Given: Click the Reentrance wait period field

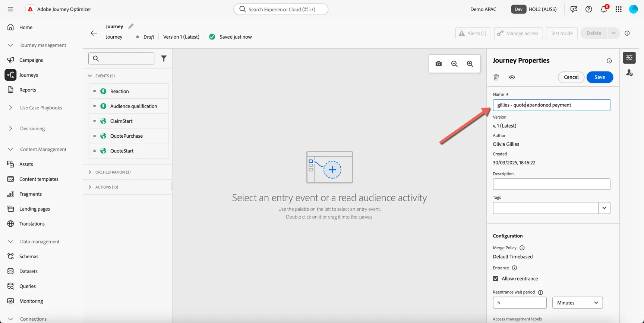Looking at the screenshot, I should click(x=520, y=303).
